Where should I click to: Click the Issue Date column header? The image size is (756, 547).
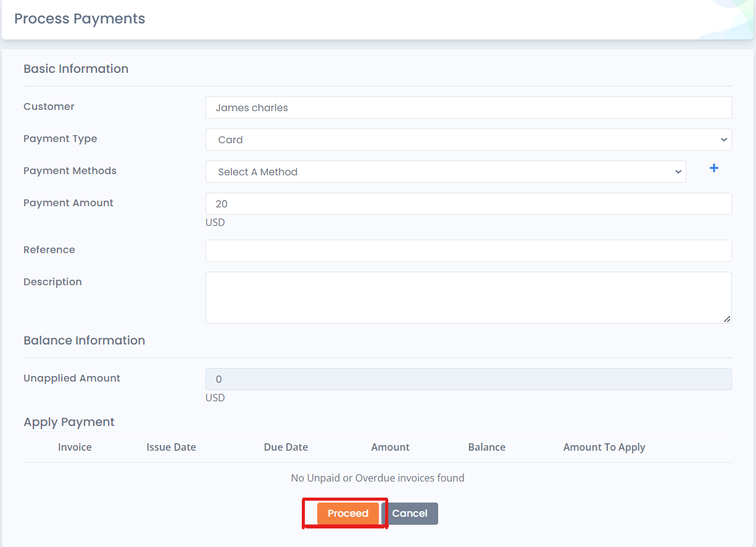171,447
